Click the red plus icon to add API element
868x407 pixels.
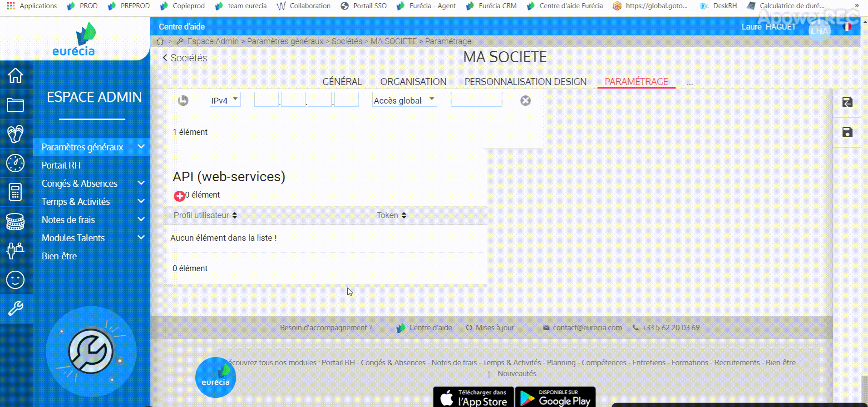179,196
